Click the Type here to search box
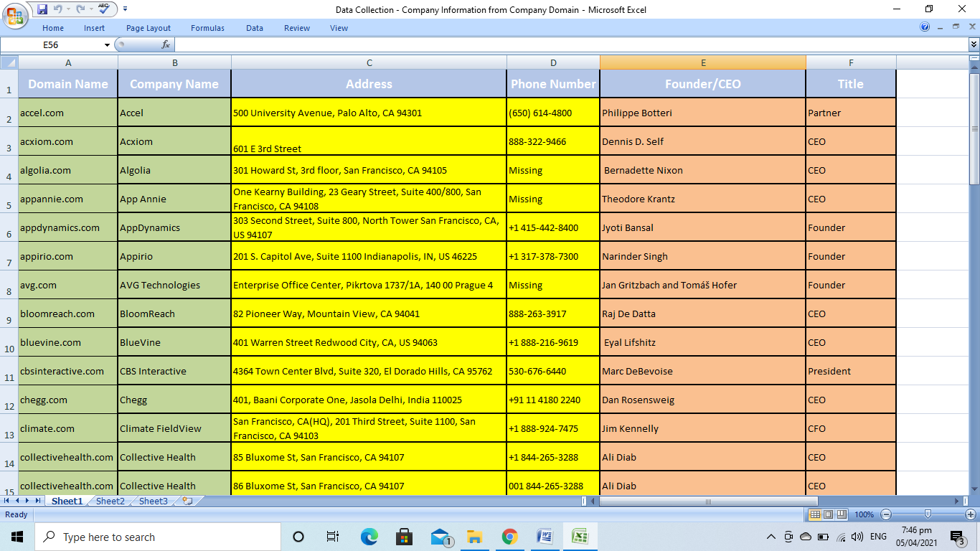This screenshot has height=551, width=980. pos(158,537)
